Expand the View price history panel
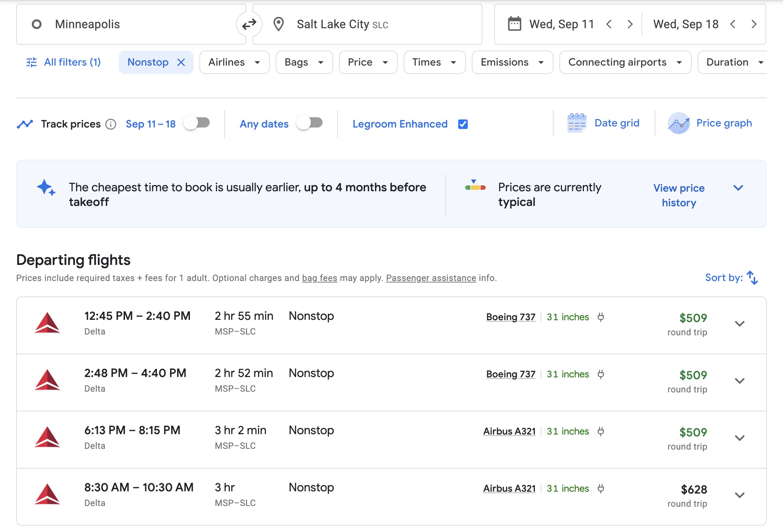The height and width of the screenshot is (532, 783). [738, 188]
